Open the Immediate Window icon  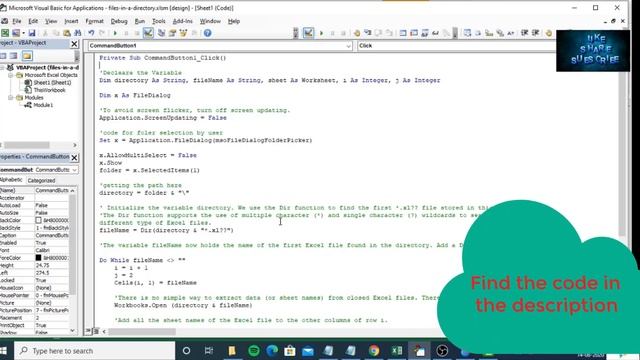point(414,33)
